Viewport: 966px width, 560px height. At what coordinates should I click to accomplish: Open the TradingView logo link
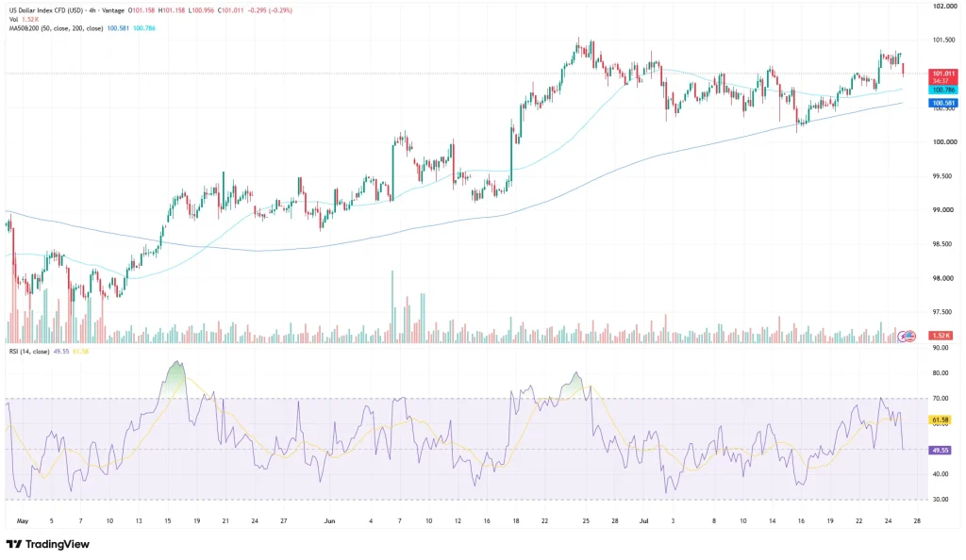pyautogui.click(x=48, y=544)
